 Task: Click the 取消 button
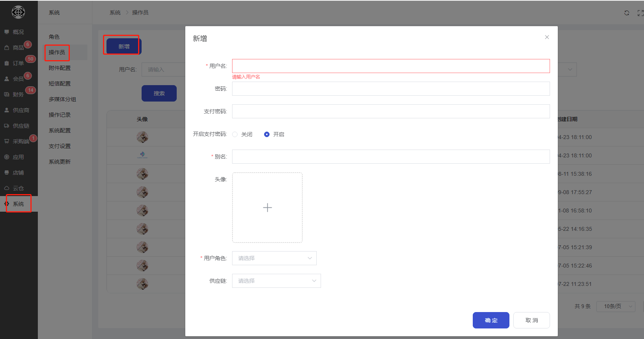[x=531, y=320]
